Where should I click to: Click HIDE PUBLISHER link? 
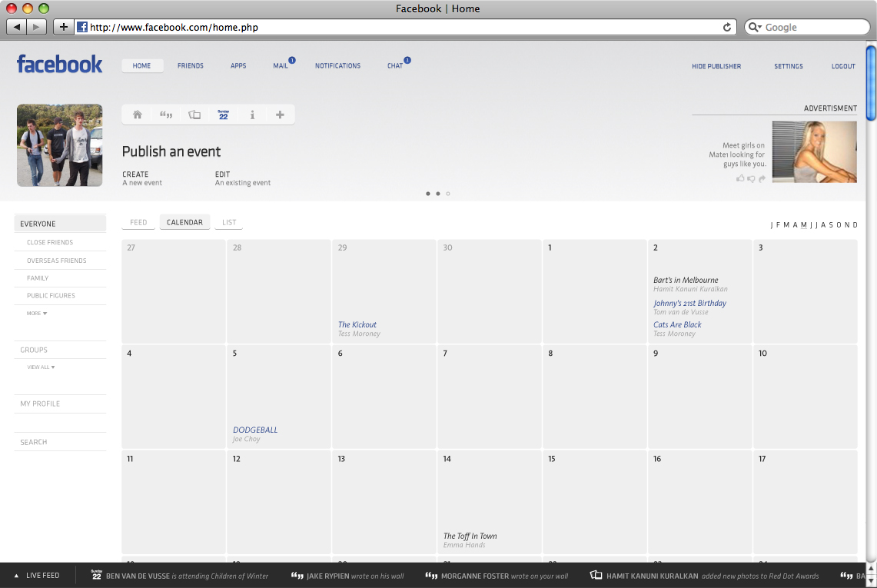(716, 66)
